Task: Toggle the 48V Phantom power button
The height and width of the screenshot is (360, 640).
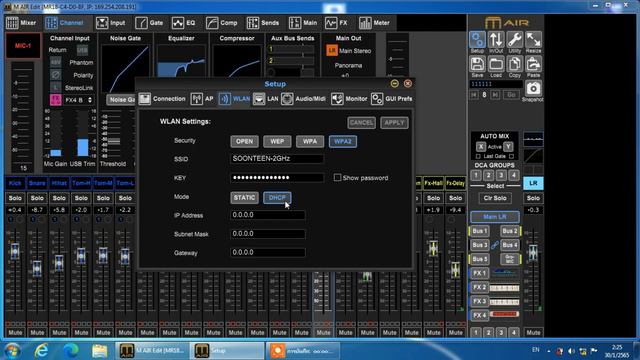Action: (56, 62)
